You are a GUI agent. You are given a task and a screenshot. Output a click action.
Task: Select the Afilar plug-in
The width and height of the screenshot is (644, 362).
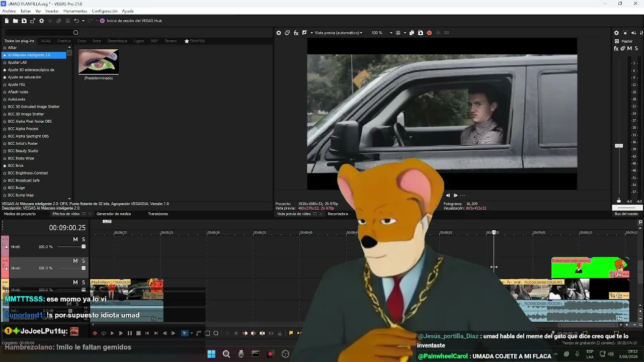[x=13, y=48]
